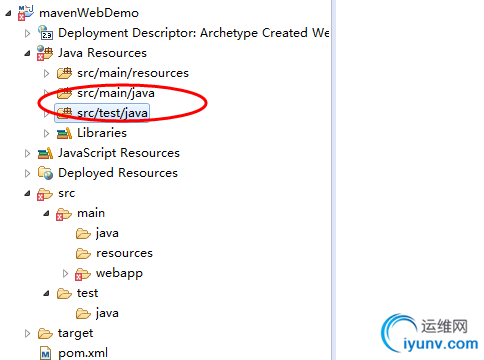
Task: Select the main folder label
Action: click(x=91, y=213)
